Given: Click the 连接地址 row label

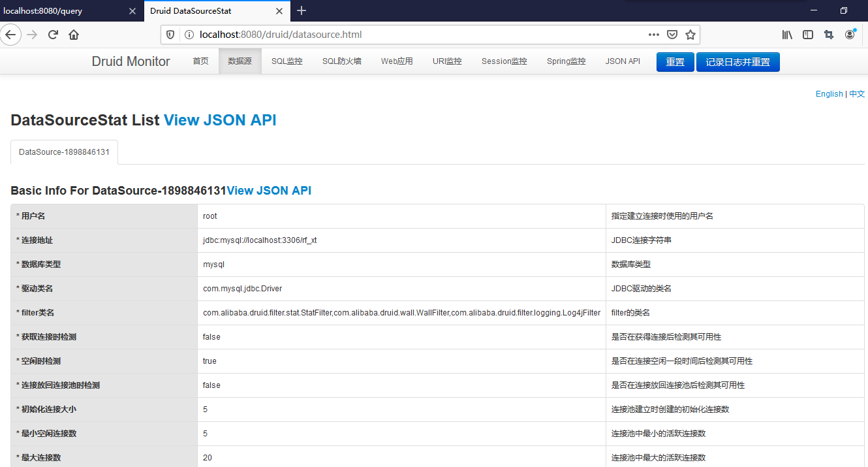Looking at the screenshot, I should click(x=35, y=240).
